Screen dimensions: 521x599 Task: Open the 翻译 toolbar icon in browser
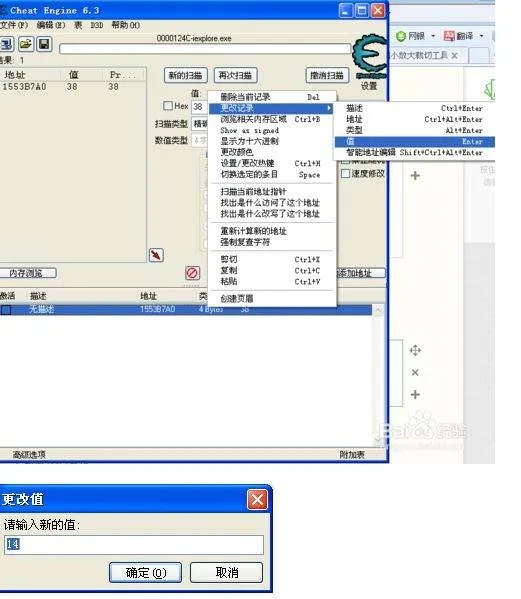point(449,36)
